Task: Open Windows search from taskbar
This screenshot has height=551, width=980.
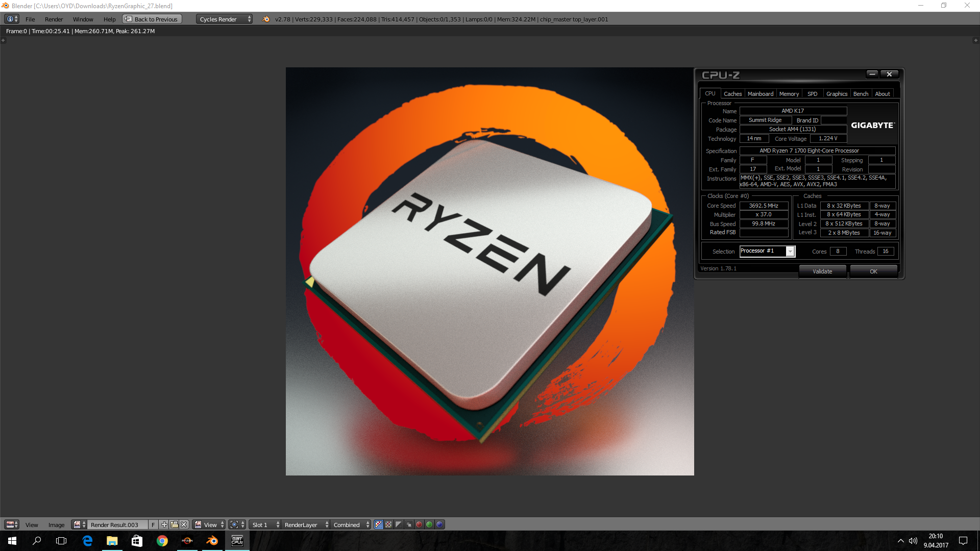Action: click(x=37, y=541)
